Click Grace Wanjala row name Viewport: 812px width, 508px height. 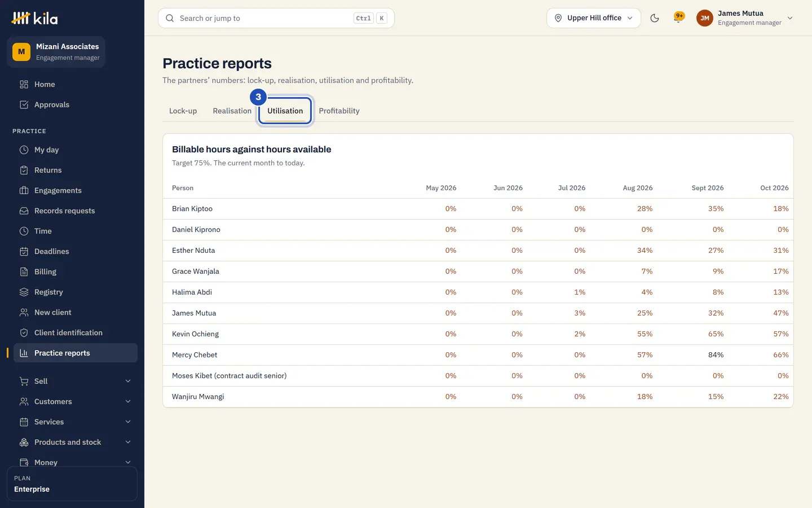[x=196, y=271]
